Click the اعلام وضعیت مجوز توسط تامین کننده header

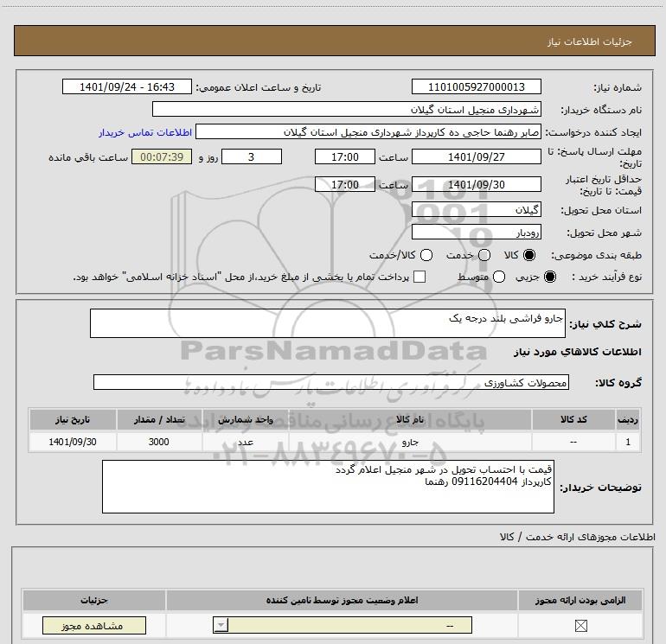[x=342, y=600]
